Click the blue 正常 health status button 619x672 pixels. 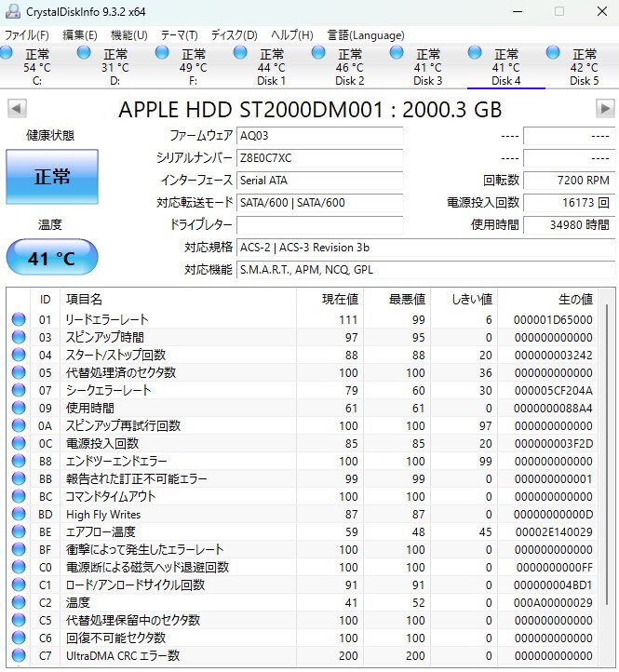(52, 177)
